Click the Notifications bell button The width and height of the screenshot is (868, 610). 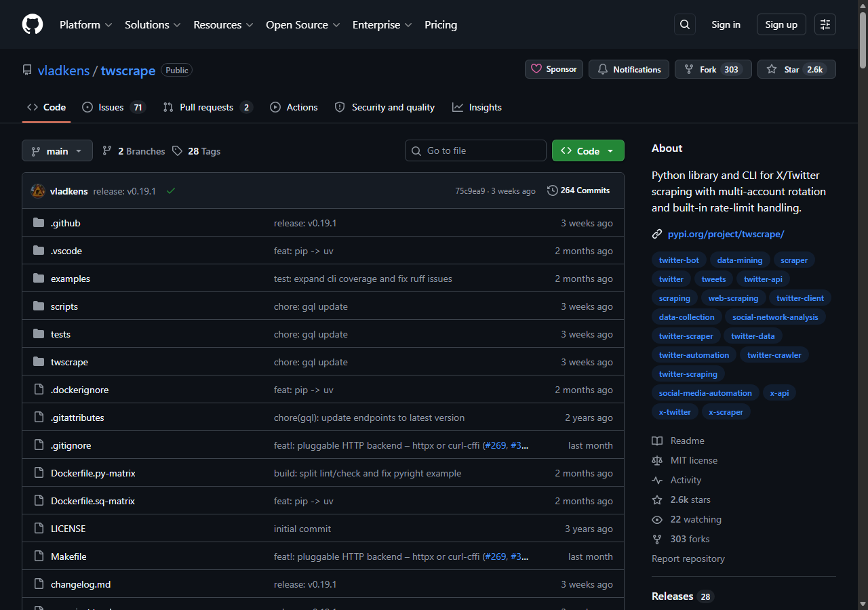point(629,69)
